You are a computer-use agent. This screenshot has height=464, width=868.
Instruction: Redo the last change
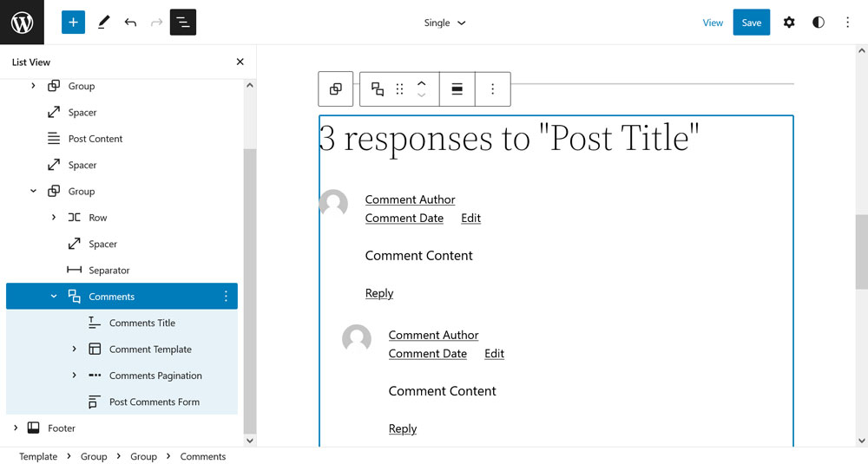tap(156, 23)
